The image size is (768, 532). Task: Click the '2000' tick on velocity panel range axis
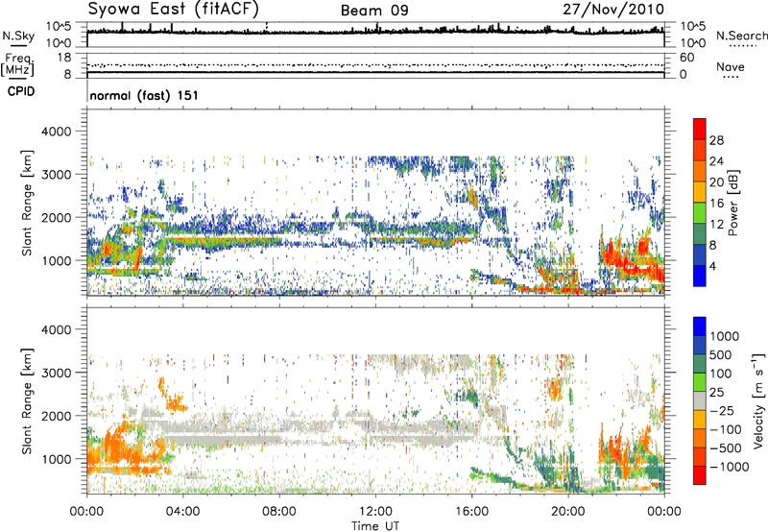(56, 416)
